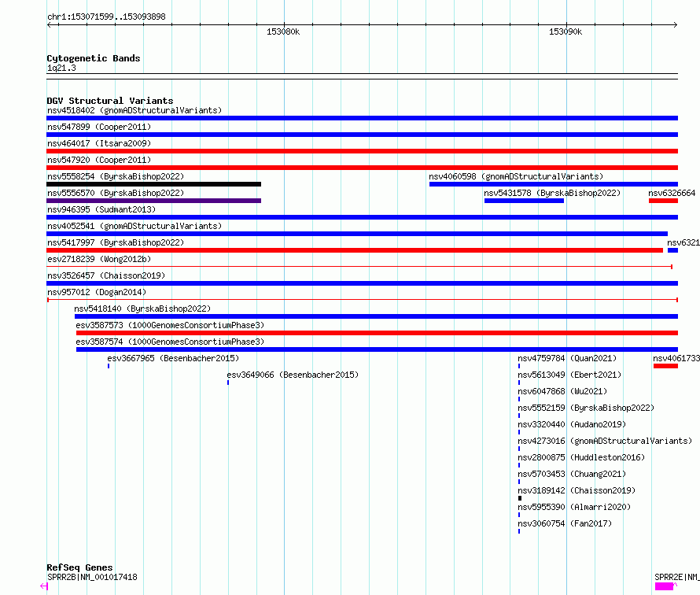Click nsv4060598 (gnomADStructuralVariants) label
Image resolution: width=700 pixels, height=595 pixels.
[516, 176]
